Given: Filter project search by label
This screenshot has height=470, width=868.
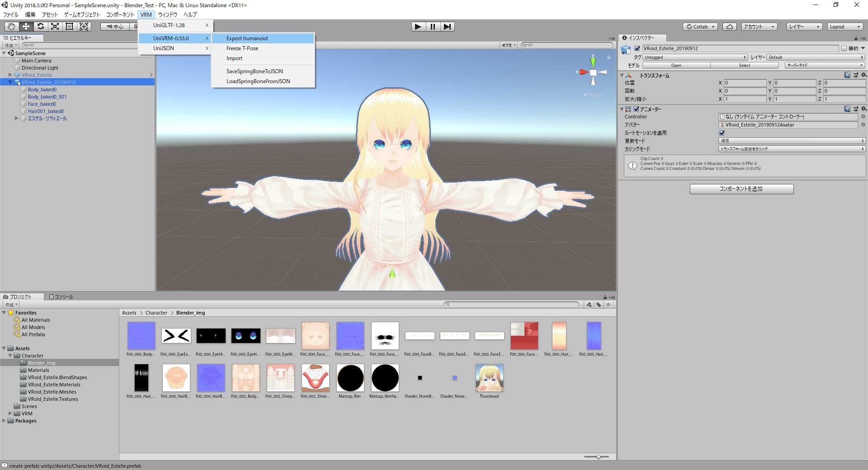Looking at the screenshot, I should point(599,305).
